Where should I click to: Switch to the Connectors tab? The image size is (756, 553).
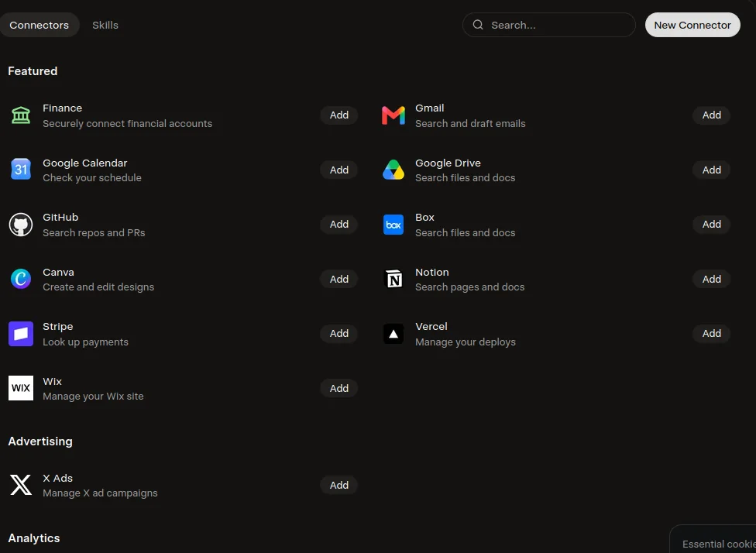point(39,25)
